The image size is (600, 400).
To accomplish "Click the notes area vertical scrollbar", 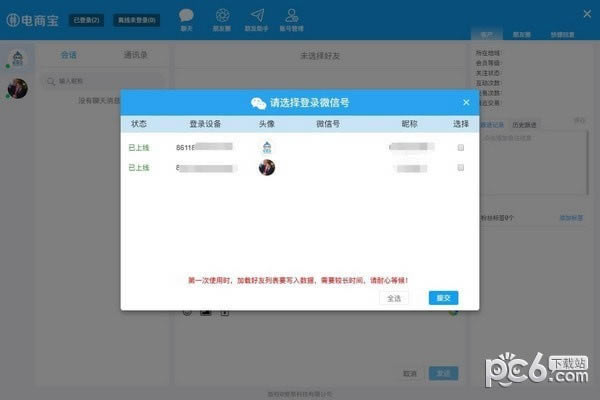I will 587,163.
